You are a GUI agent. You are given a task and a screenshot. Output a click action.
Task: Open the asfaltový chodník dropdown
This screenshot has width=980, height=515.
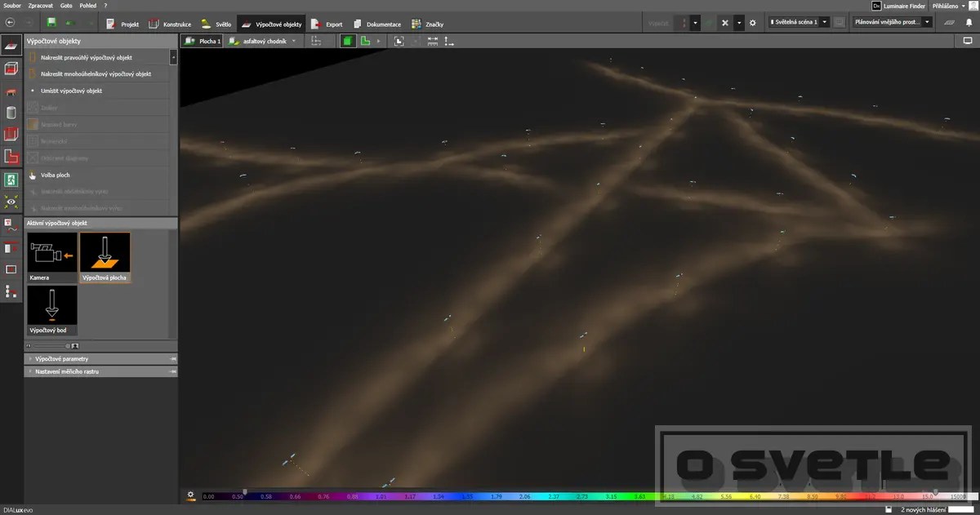point(263,40)
